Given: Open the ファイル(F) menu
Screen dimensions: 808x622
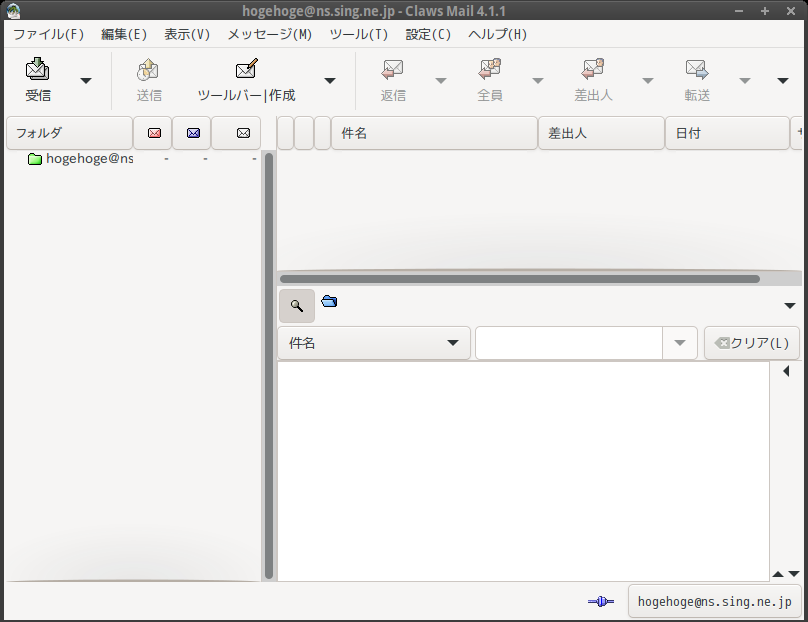Looking at the screenshot, I should tap(48, 35).
